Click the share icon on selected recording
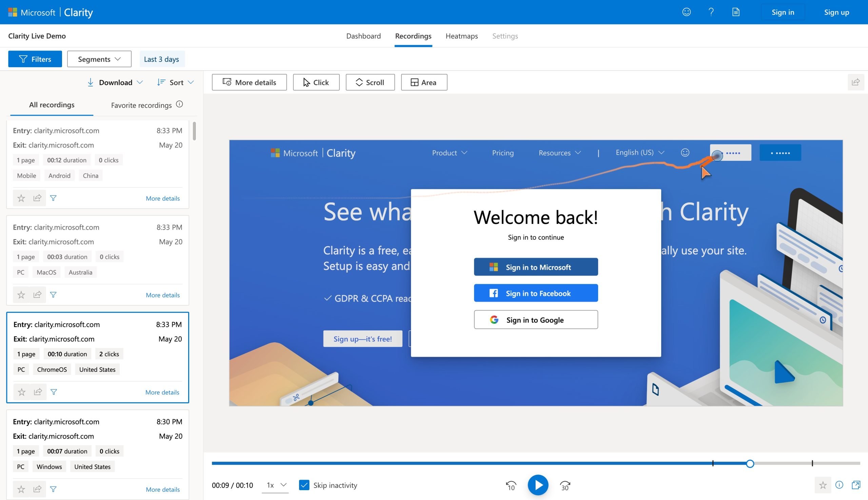Screen dimensions: 868x500 (37, 391)
